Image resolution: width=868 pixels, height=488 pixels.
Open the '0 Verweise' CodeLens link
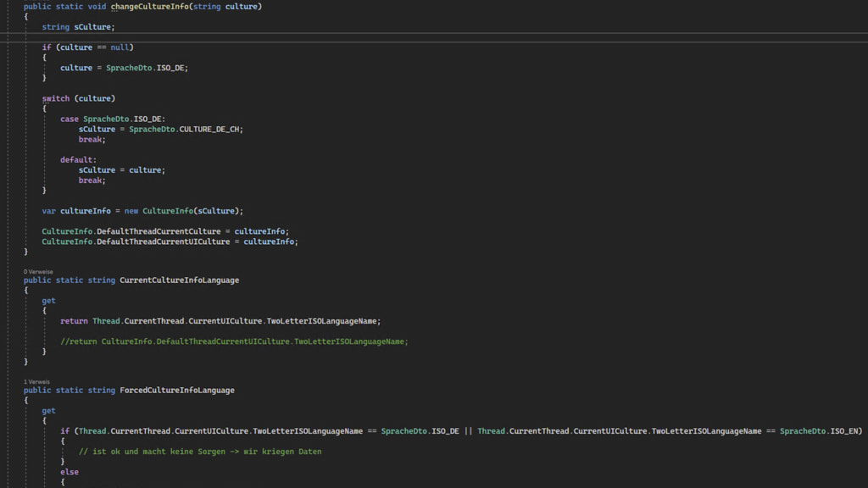(38, 272)
